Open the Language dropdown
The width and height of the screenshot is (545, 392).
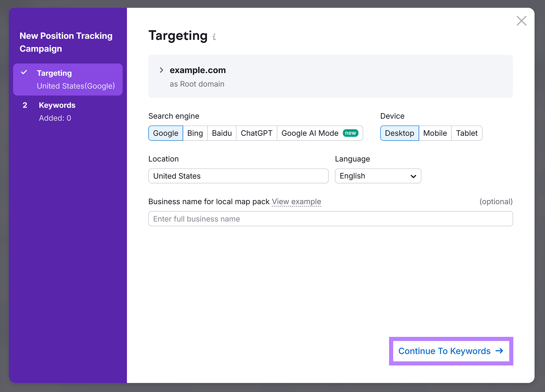[377, 176]
